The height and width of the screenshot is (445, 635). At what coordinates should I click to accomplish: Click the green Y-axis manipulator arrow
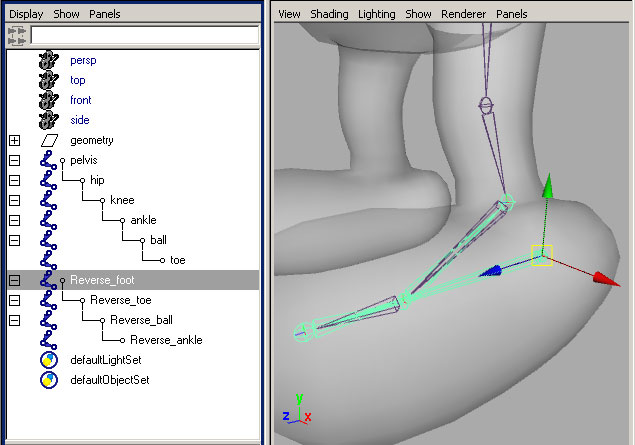pyautogui.click(x=546, y=188)
